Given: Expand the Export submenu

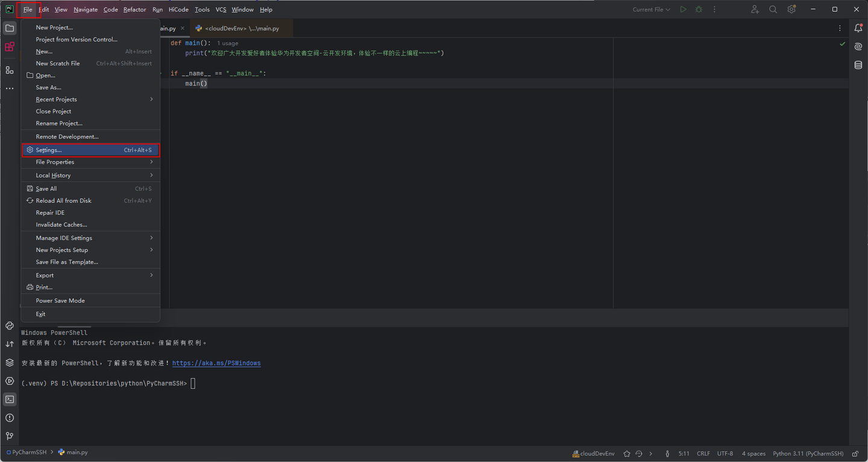Looking at the screenshot, I should 45,275.
